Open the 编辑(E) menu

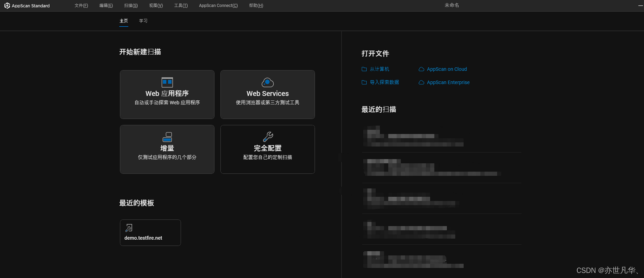pos(106,5)
